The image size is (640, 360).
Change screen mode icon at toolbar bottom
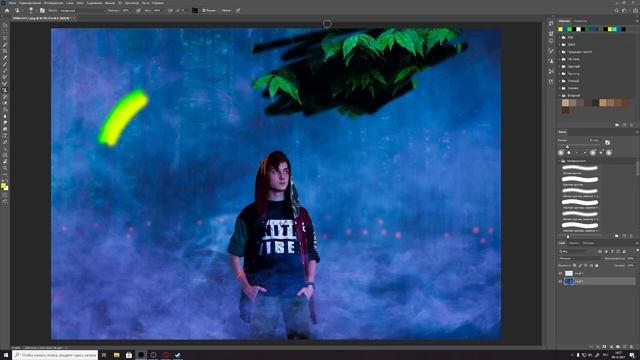point(5,201)
